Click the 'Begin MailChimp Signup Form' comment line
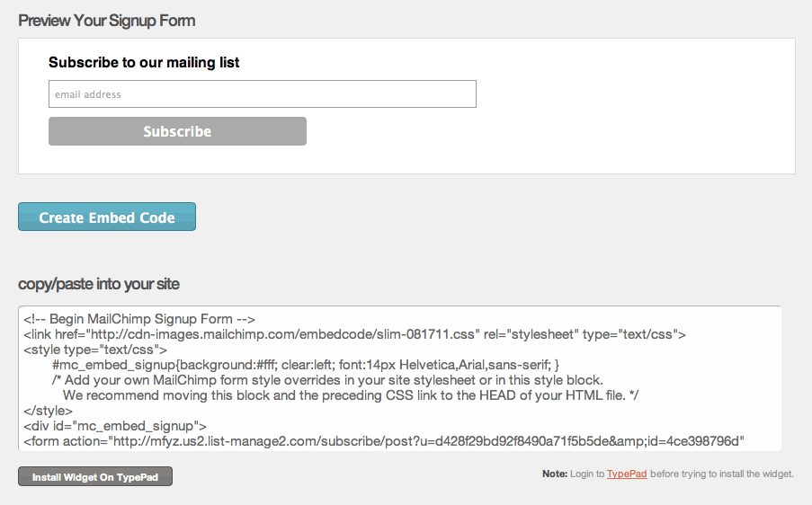The image size is (812, 505). 140,319
